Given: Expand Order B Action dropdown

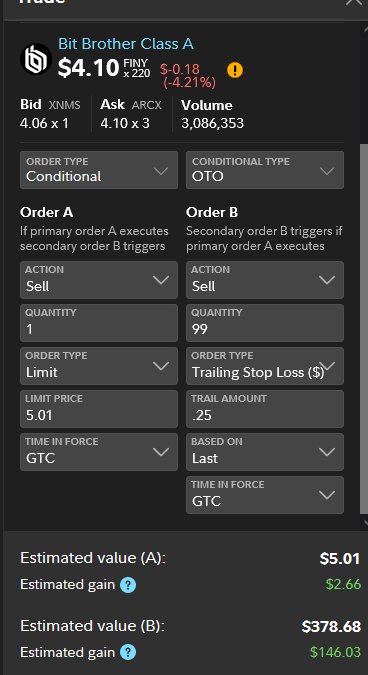Looking at the screenshot, I should click(x=265, y=280).
